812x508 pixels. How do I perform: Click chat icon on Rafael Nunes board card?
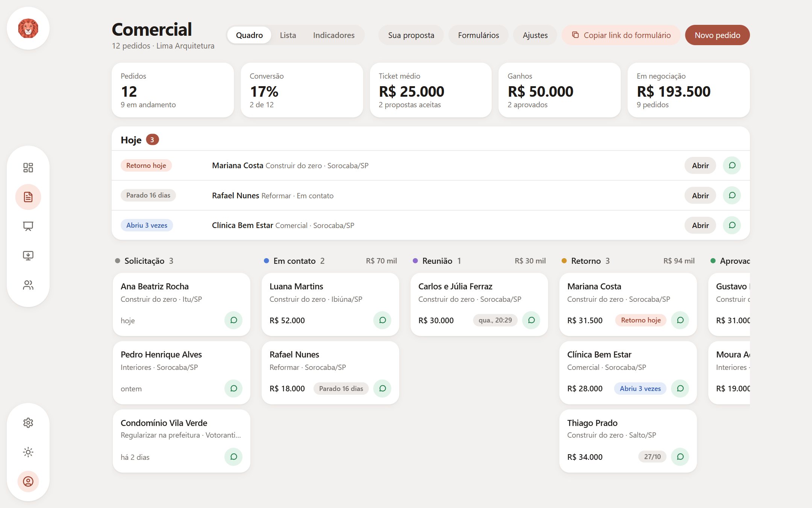[382, 388]
